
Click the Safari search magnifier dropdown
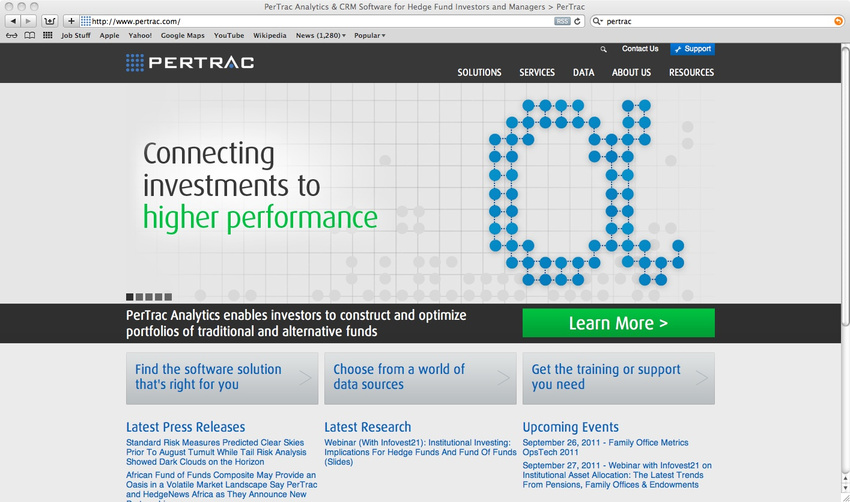click(598, 21)
